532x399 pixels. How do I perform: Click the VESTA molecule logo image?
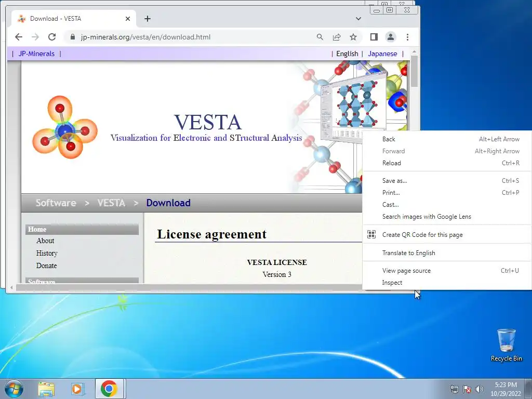(65, 127)
